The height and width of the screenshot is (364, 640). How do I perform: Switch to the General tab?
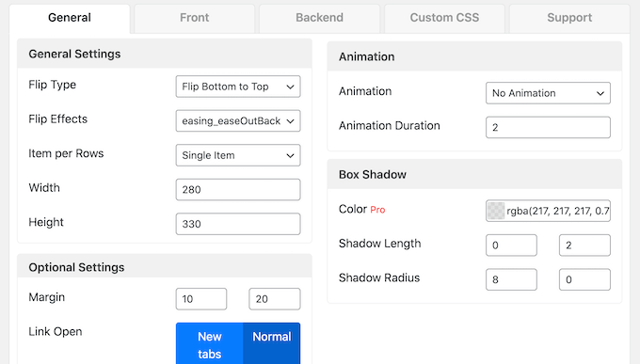point(70,18)
